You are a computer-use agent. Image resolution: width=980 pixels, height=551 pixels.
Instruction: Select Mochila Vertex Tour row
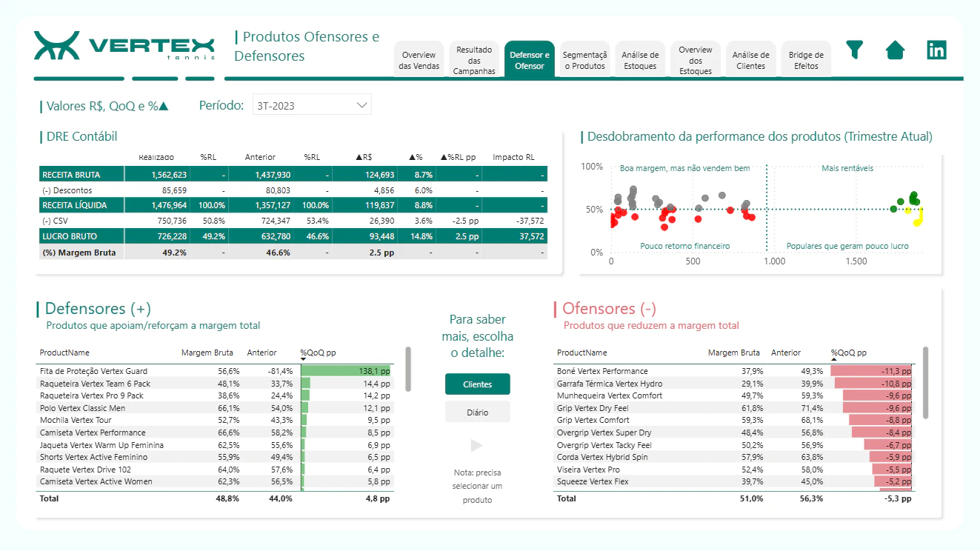click(x=215, y=420)
